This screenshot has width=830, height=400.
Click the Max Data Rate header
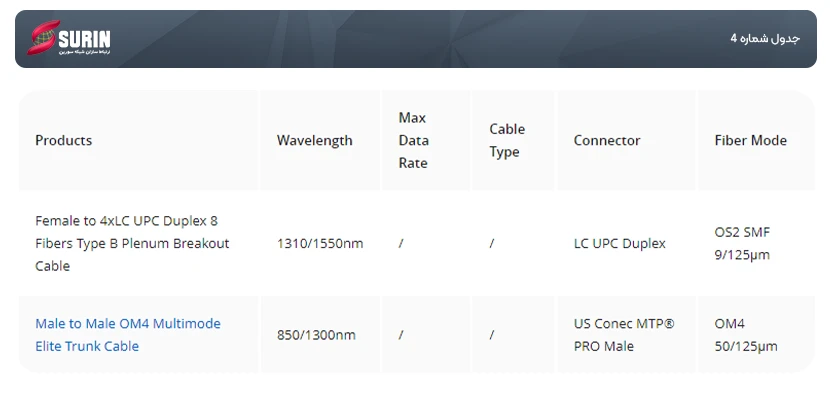(413, 140)
